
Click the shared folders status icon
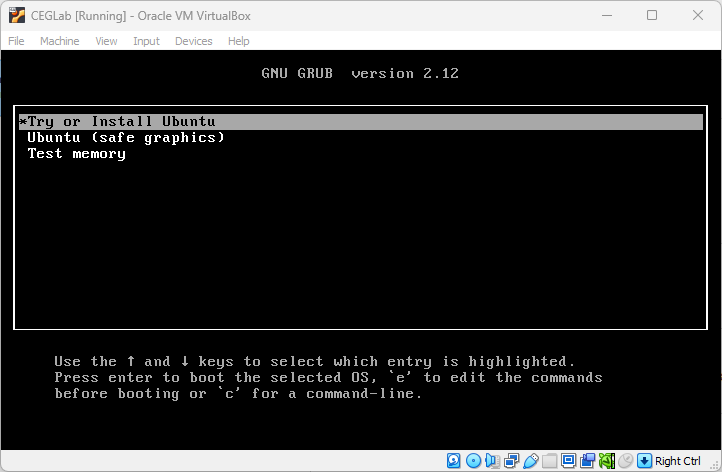coord(549,460)
